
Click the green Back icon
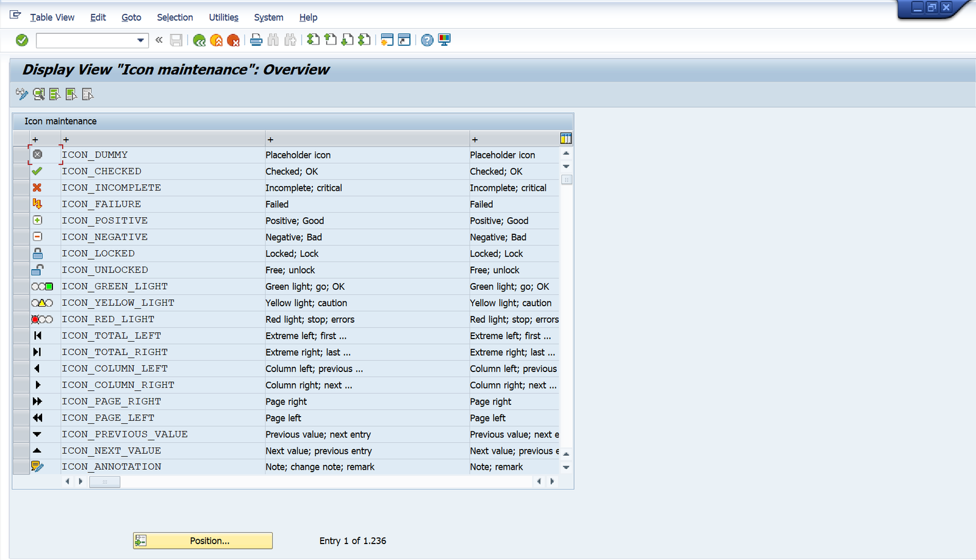(199, 40)
